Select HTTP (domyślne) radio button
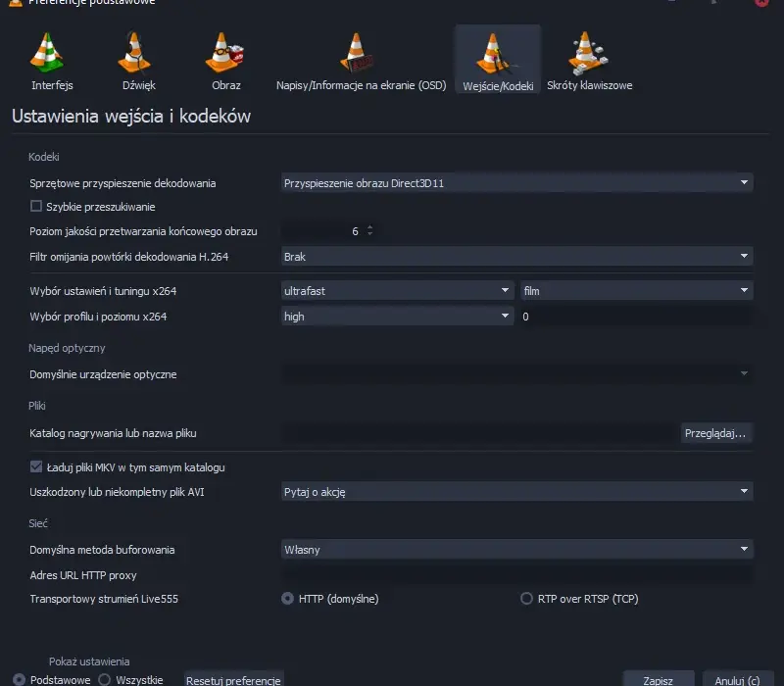 (x=287, y=599)
